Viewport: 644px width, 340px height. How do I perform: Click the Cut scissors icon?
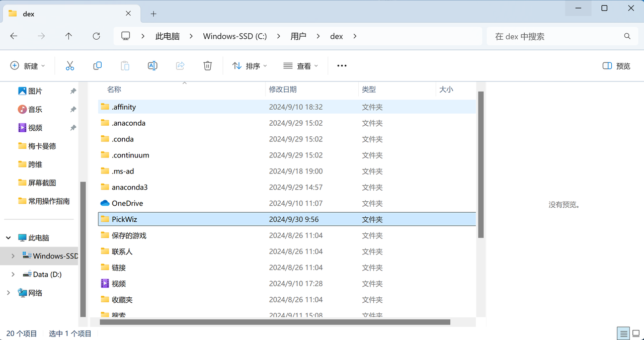pyautogui.click(x=70, y=66)
